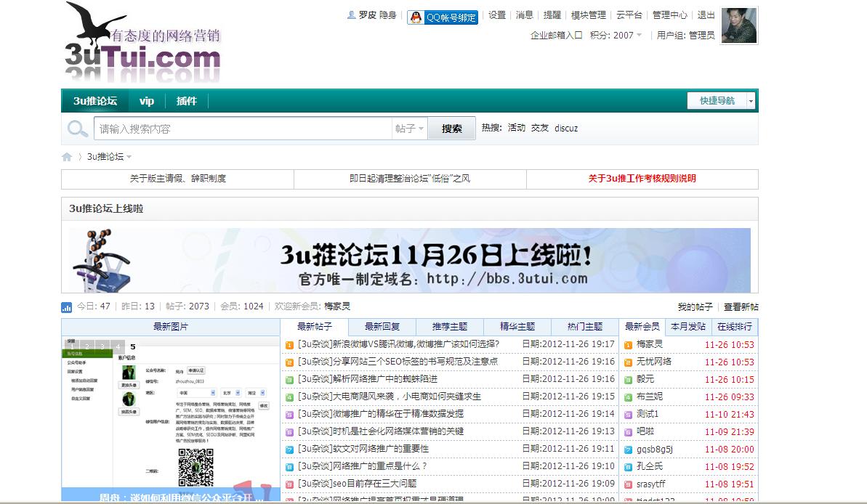Viewport: 867px width, 504px height.
Task: Click the 3u推论坛11月26日上线啦 banner image
Action: tap(410, 261)
